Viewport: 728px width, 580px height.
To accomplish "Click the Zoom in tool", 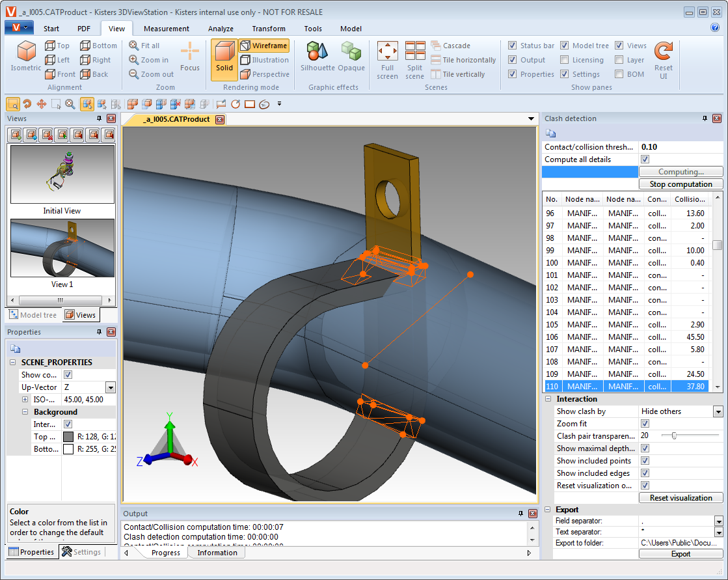I will 148,60.
